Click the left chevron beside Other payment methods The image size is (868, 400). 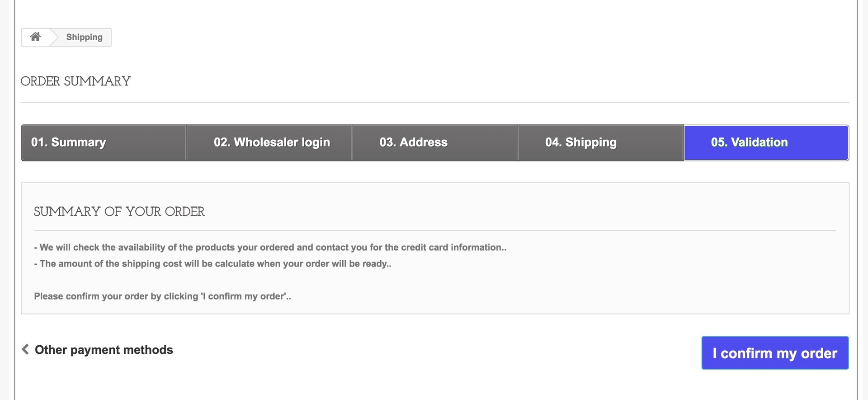click(25, 349)
